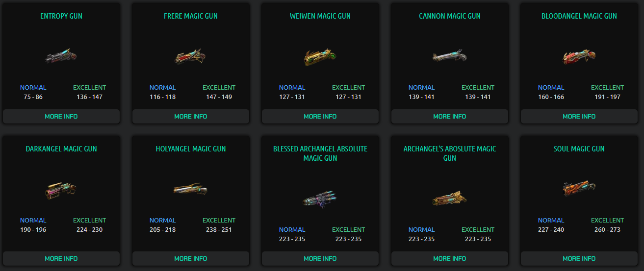Select the Frere Magic Gun icon
This screenshot has width=644, height=271.
[x=190, y=56]
